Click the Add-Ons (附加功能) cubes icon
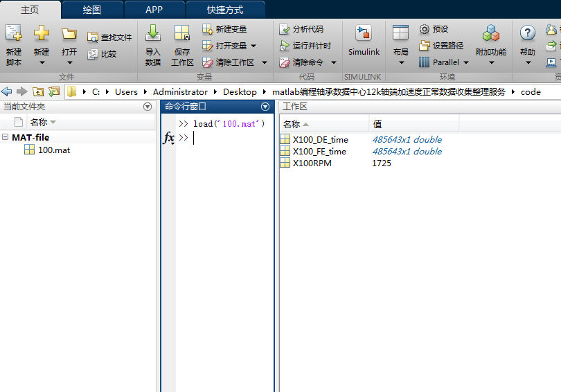Image resolution: width=561 pixels, height=392 pixels. tap(491, 33)
